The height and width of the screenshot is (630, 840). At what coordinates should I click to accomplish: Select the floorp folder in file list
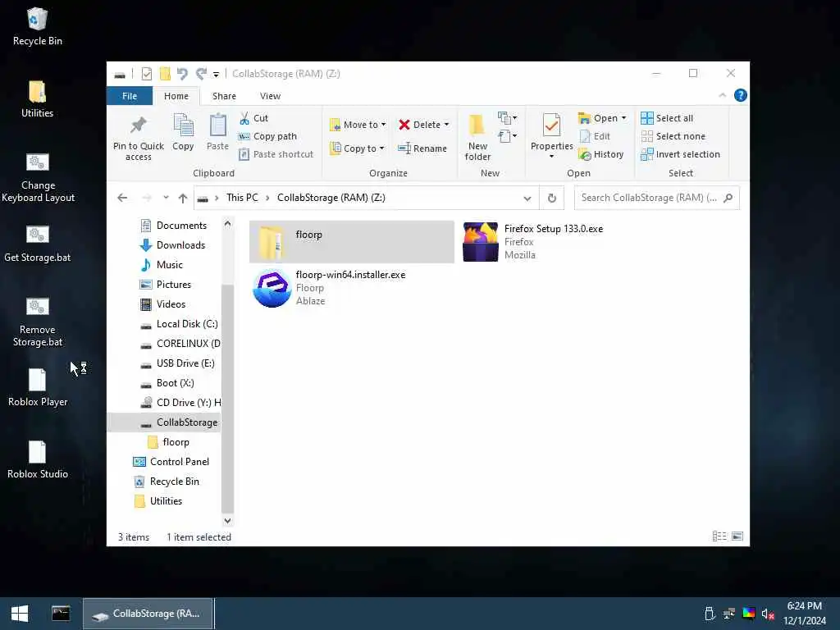point(351,242)
